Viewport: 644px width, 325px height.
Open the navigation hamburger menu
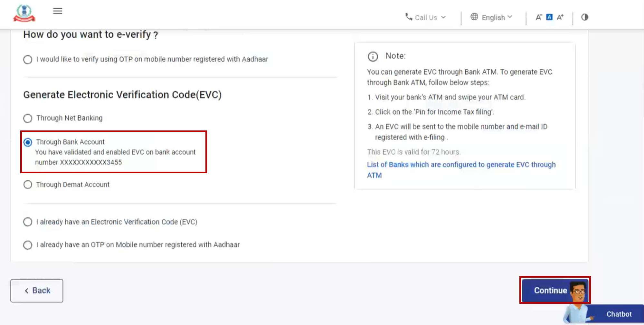57,11
